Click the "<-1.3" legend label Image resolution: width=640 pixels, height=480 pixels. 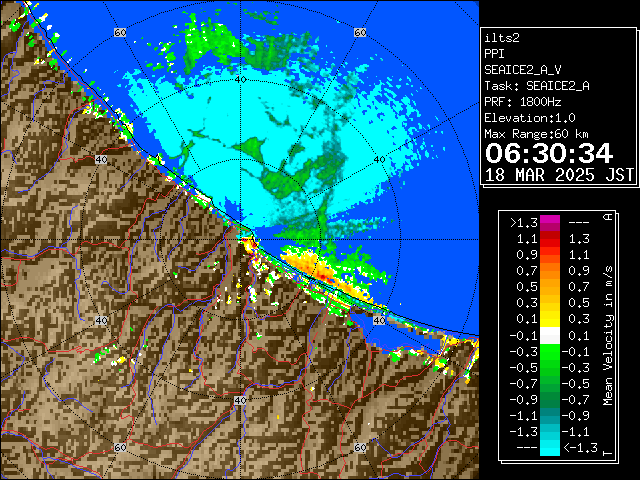pos(580,448)
